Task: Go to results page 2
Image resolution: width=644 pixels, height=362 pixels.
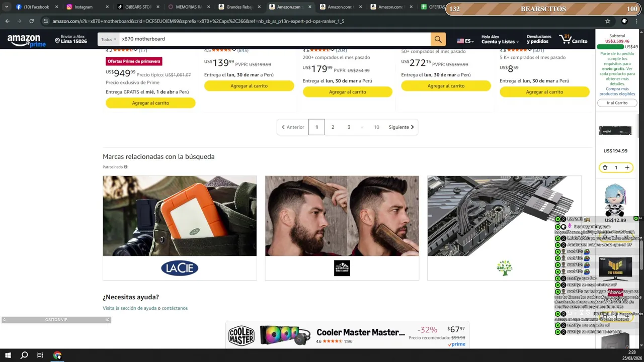Action: tap(333, 127)
